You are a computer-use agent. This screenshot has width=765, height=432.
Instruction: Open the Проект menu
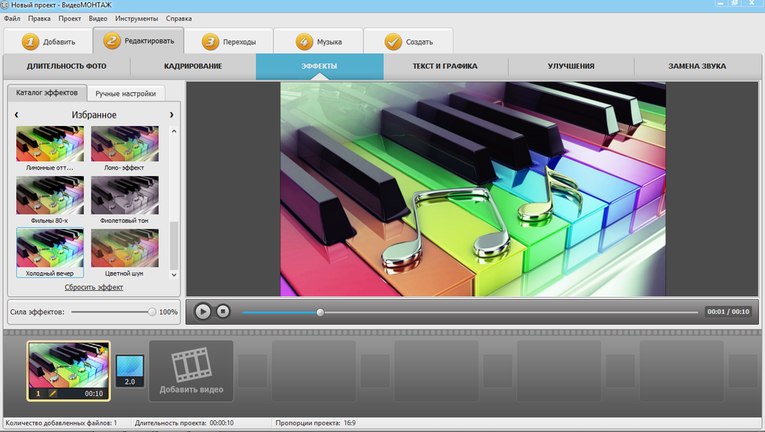[70, 19]
